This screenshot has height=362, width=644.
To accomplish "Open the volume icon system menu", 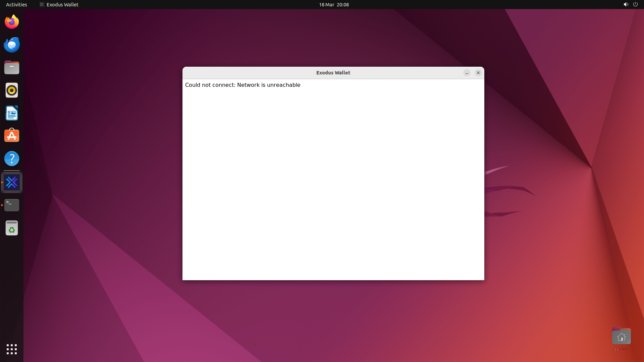I will tap(626, 4).
